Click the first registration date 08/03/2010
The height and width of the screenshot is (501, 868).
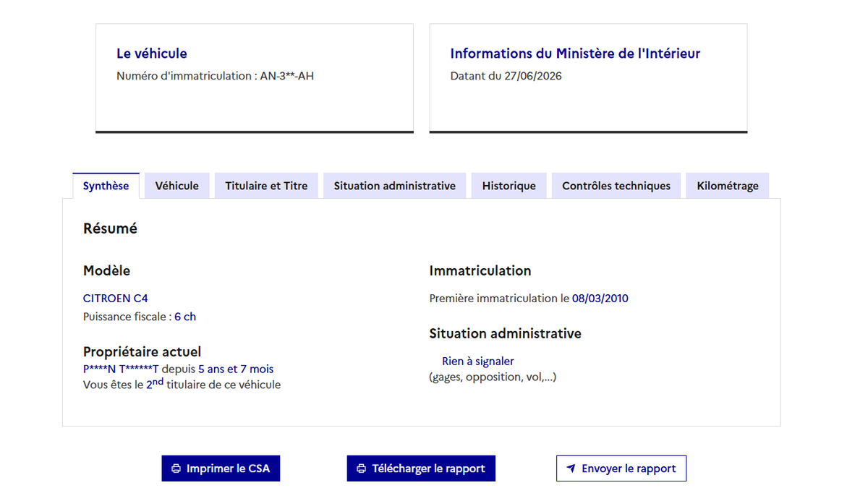tap(600, 298)
